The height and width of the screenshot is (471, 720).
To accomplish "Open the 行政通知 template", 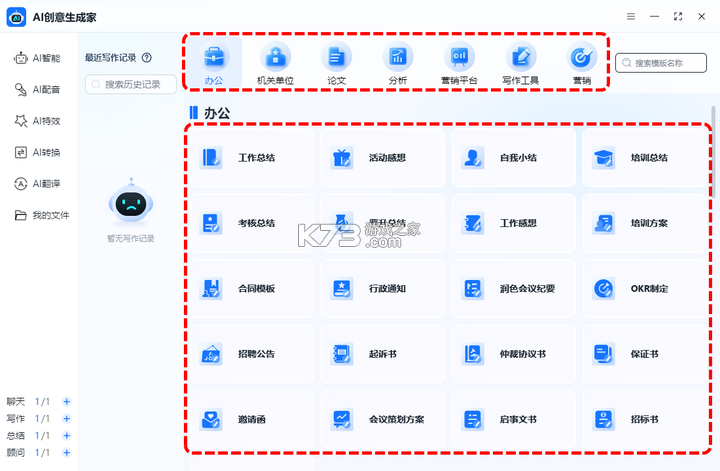I will pyautogui.click(x=382, y=289).
